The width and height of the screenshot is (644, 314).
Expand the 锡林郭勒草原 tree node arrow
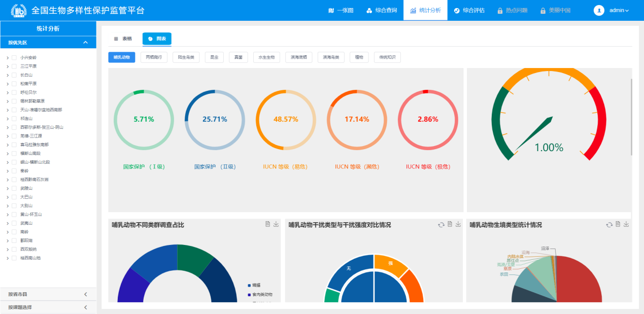(8, 101)
